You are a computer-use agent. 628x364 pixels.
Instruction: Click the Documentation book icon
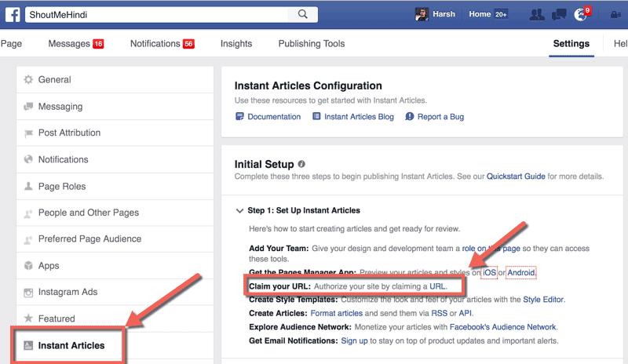click(x=239, y=117)
